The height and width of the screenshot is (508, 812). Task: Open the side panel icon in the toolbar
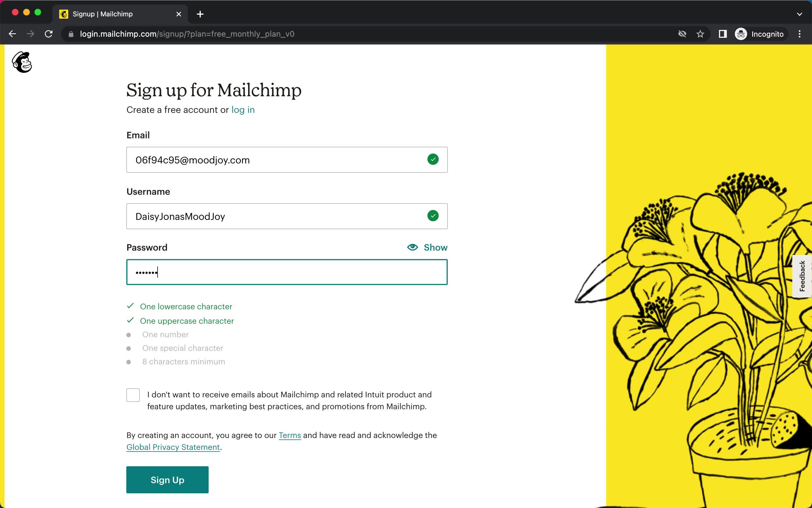[723, 34]
